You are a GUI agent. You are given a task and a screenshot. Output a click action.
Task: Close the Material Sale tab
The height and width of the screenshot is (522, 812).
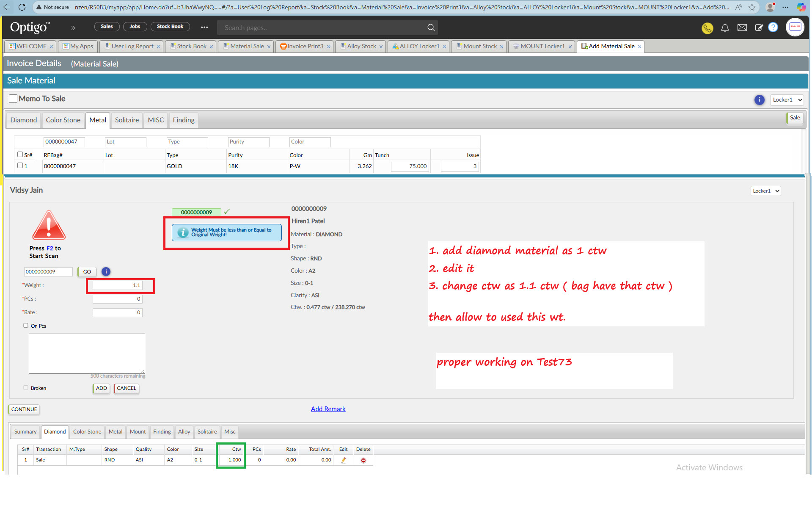click(x=269, y=47)
